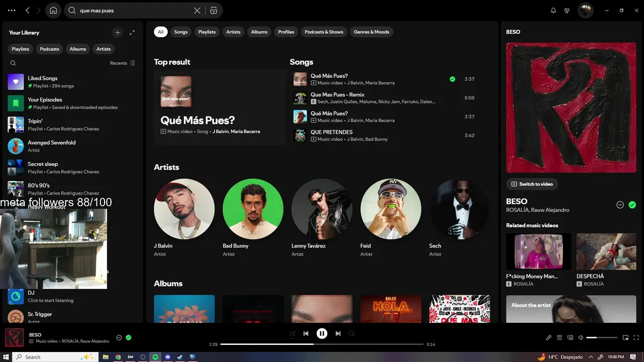Switch to Songs results tab
Image resolution: width=644 pixels, height=362 pixels.
pyautogui.click(x=181, y=32)
